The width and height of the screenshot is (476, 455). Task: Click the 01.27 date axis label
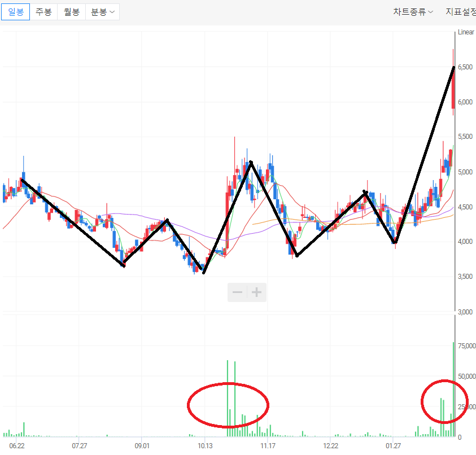coord(393,446)
